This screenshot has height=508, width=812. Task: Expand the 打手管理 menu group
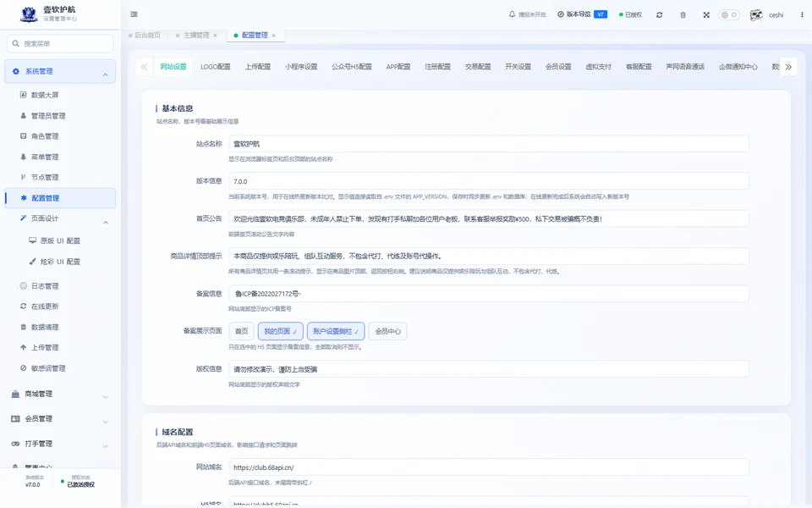coord(60,444)
